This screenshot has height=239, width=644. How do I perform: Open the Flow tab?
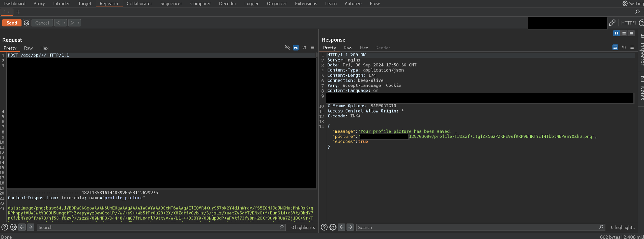point(375,3)
